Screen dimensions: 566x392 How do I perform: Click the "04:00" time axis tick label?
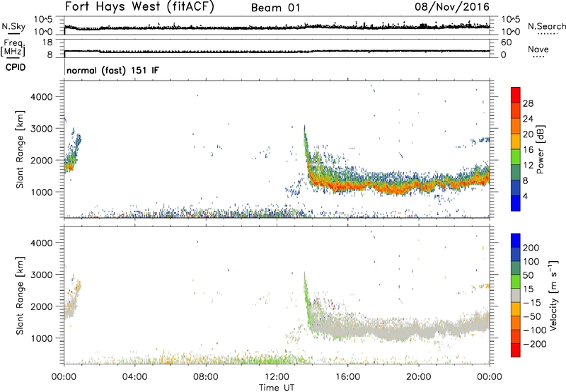134,377
